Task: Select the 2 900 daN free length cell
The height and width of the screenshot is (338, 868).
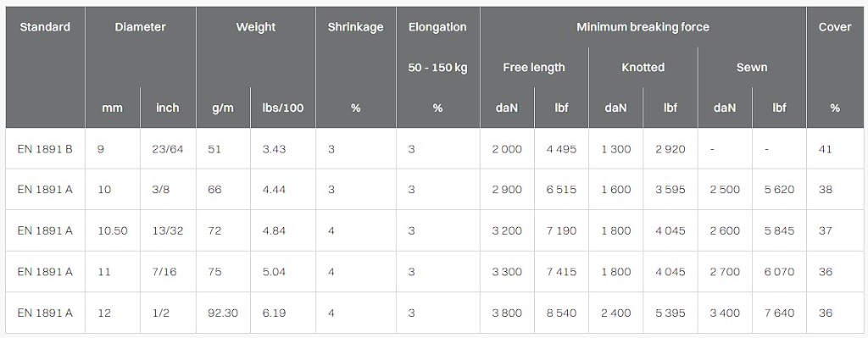Action: coord(507,190)
